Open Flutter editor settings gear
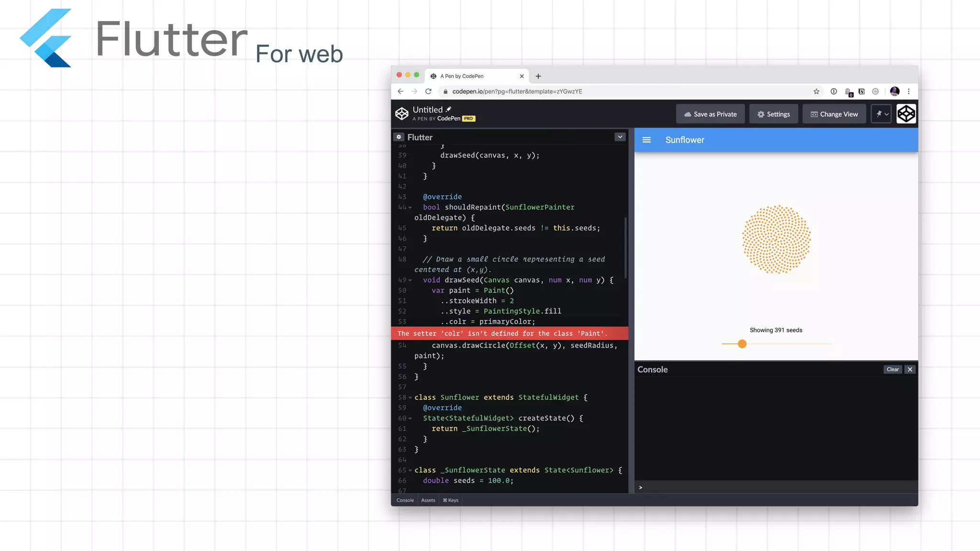 click(399, 137)
